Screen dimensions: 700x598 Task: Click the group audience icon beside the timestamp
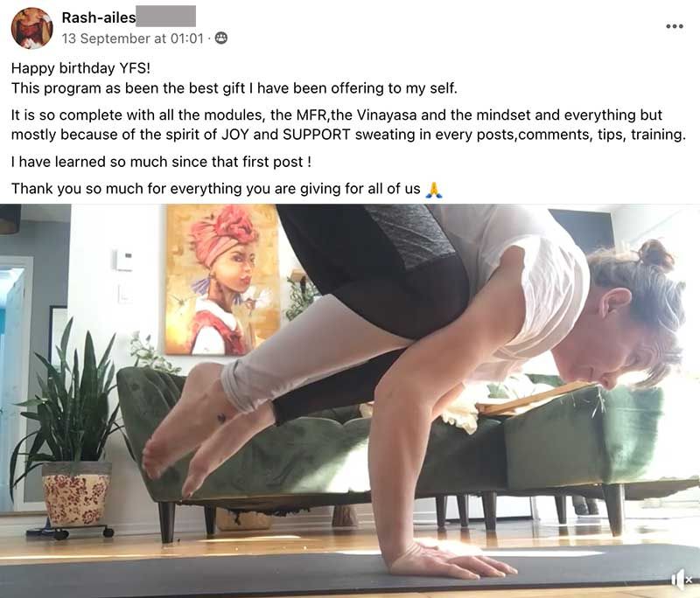pos(221,38)
